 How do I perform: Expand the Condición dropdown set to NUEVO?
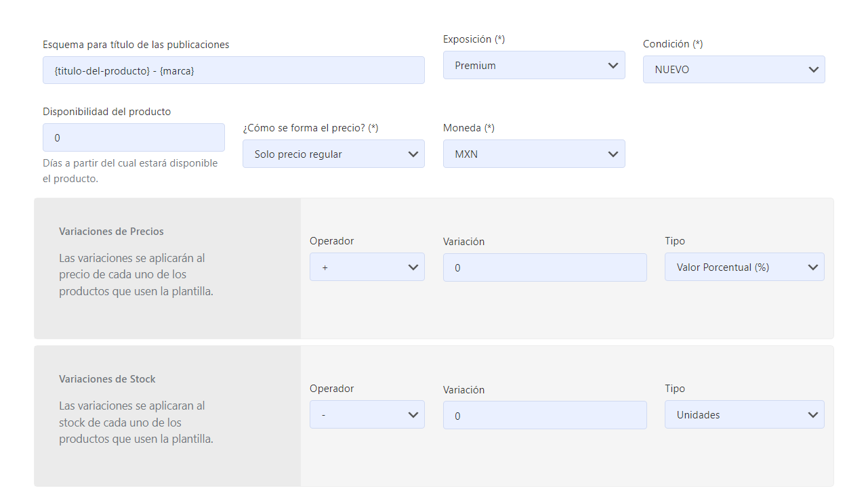pos(734,70)
